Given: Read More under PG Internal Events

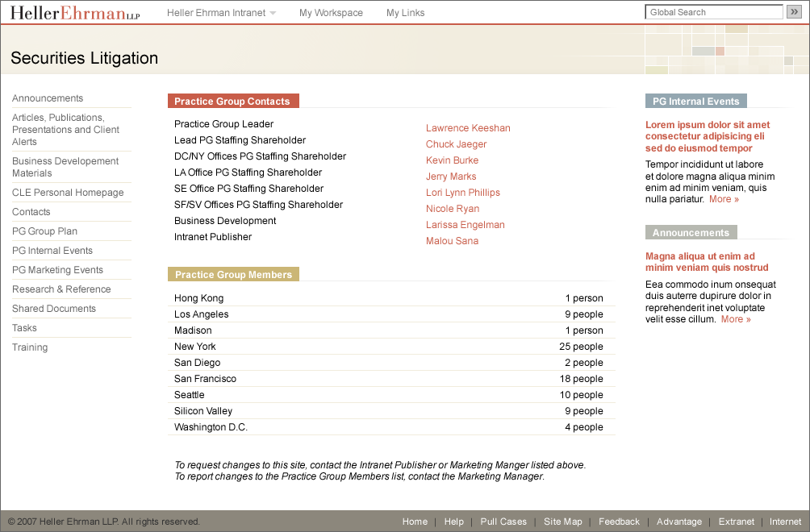Looking at the screenshot, I should (x=724, y=199).
